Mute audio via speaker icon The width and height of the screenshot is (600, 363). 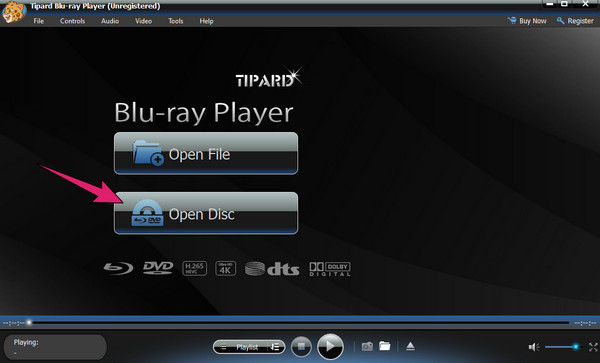click(533, 347)
